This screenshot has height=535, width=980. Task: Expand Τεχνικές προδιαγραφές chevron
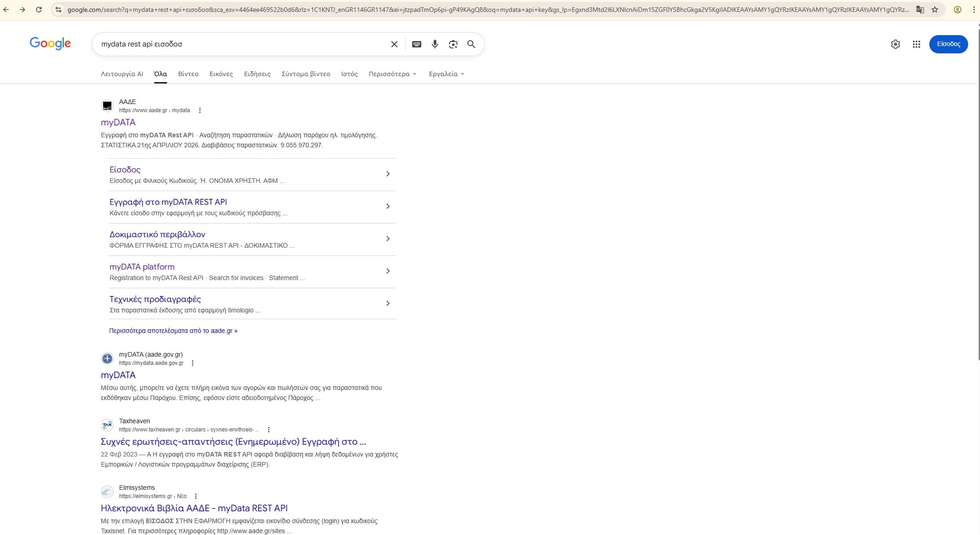click(388, 303)
